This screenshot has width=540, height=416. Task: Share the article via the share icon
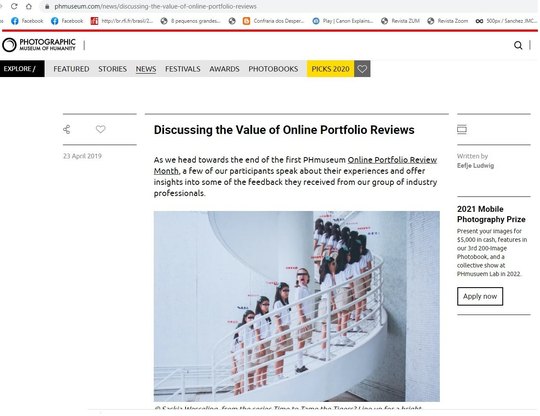[67, 129]
